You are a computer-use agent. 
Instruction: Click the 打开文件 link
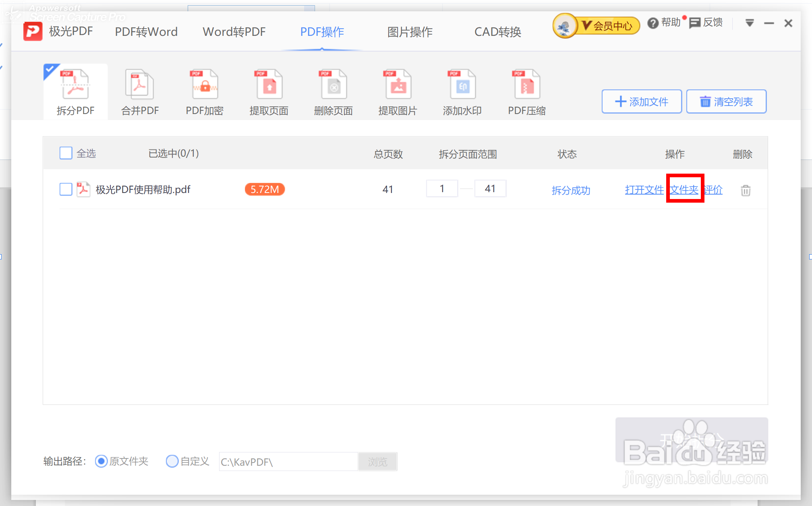point(644,190)
